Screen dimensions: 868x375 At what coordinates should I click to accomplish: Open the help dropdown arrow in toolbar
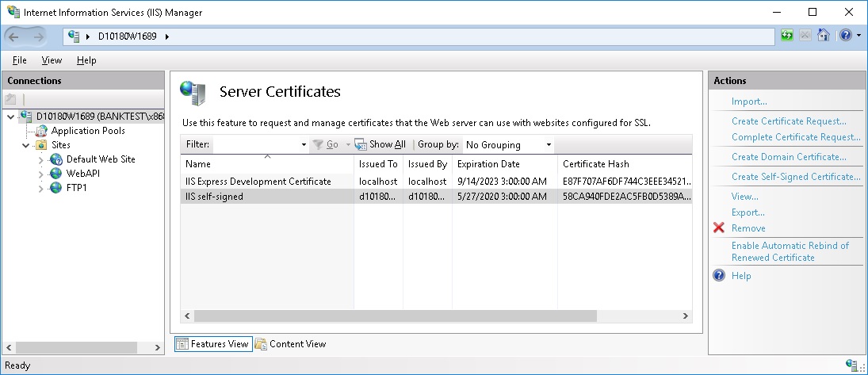click(x=858, y=36)
